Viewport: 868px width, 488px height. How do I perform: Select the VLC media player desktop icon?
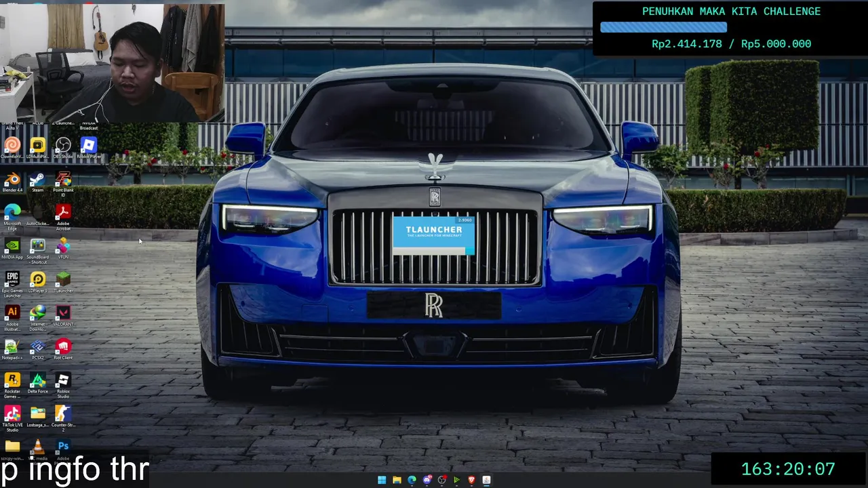(38, 449)
